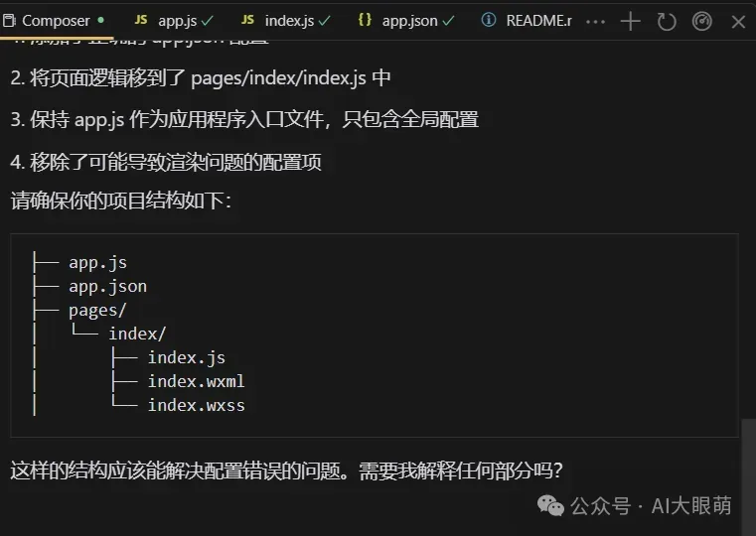Open the three-dot overflow menu
This screenshot has width=756, height=536.
(595, 21)
